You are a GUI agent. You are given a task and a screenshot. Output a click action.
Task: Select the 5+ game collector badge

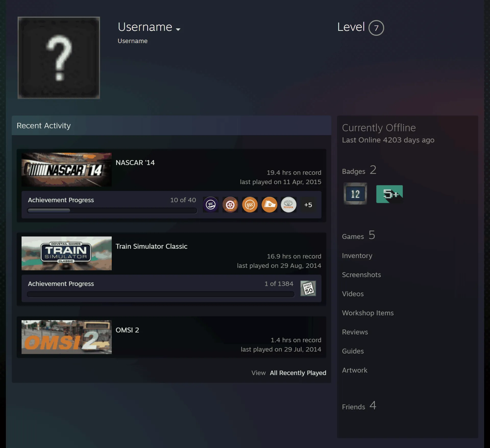point(389,194)
